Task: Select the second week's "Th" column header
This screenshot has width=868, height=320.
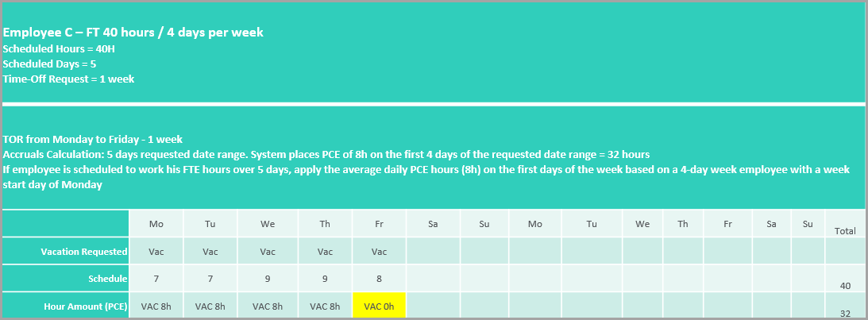Action: point(683,224)
